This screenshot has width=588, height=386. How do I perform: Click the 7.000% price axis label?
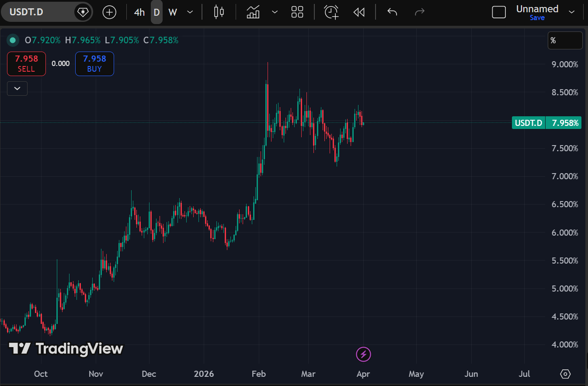(x=564, y=176)
